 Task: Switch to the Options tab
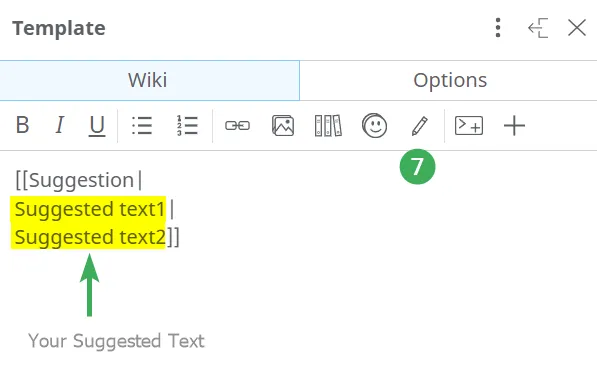(x=449, y=80)
